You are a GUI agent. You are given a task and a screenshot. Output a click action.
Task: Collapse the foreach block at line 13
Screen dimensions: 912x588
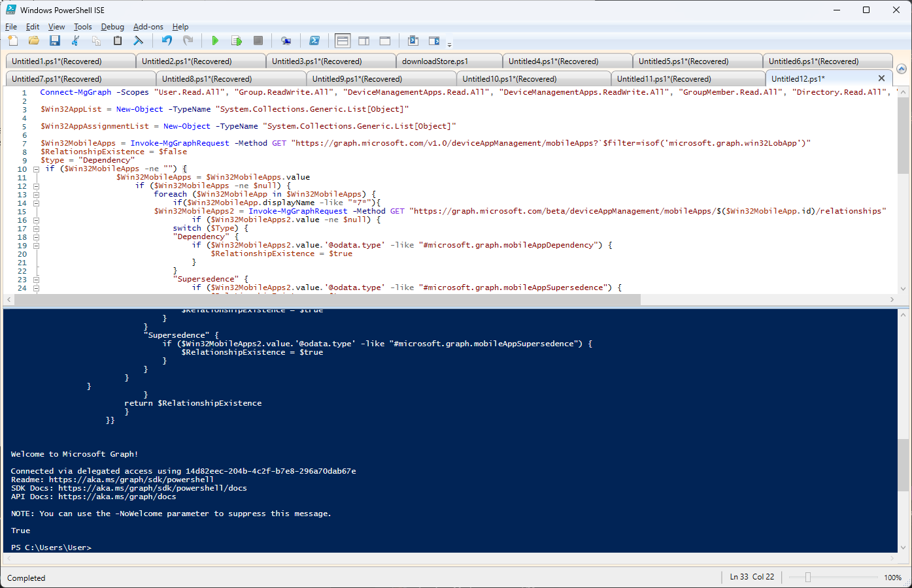click(36, 195)
